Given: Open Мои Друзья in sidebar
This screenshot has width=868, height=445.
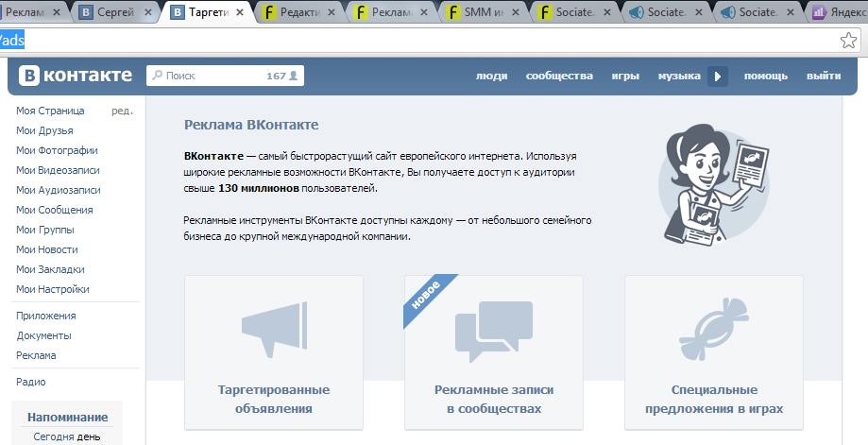Looking at the screenshot, I should [x=44, y=130].
